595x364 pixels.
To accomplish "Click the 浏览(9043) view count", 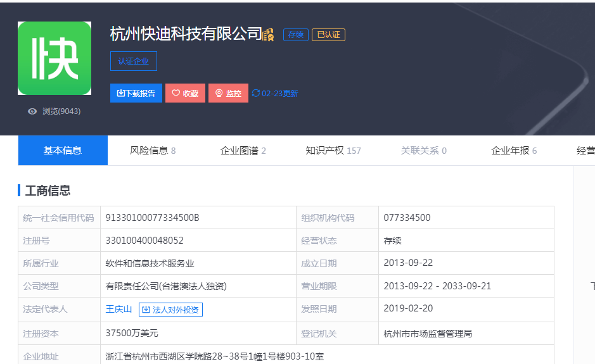I will click(x=61, y=111).
